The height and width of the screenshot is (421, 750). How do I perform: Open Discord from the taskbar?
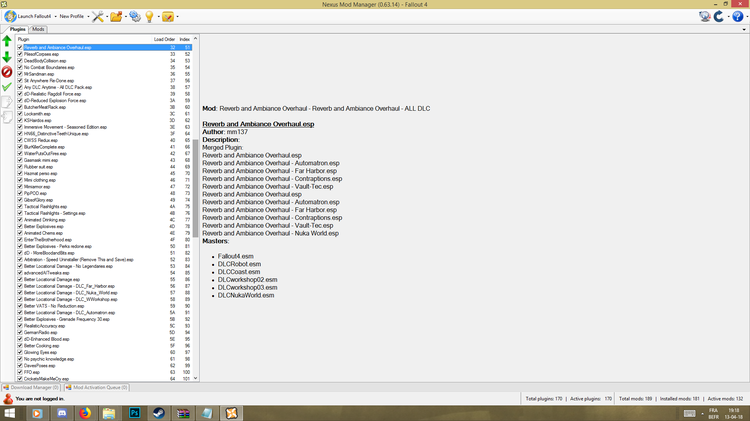click(x=62, y=413)
